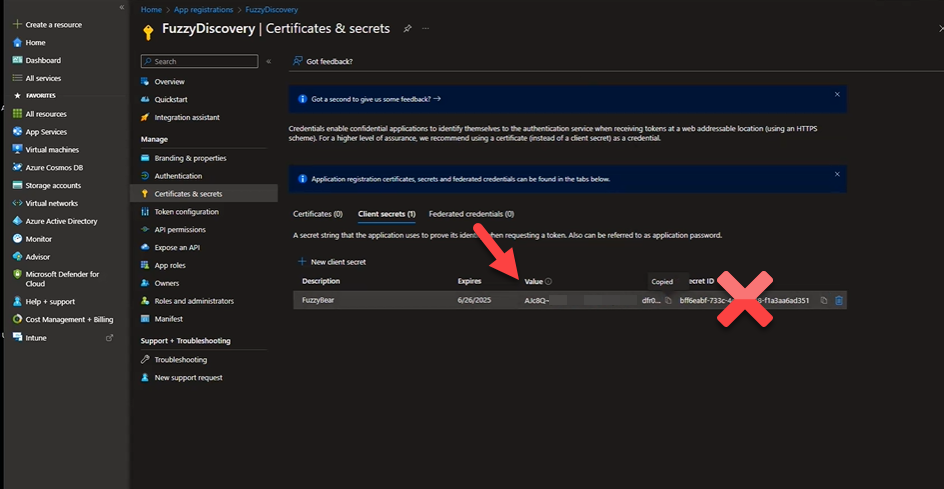This screenshot has height=489, width=944.
Task: Copy the Secret ID to clipboard
Action: click(823, 300)
